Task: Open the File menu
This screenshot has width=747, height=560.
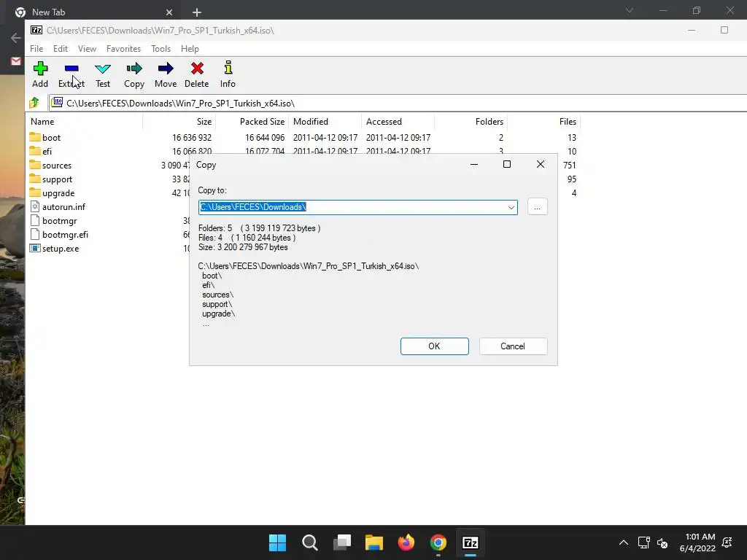Action: [36, 49]
